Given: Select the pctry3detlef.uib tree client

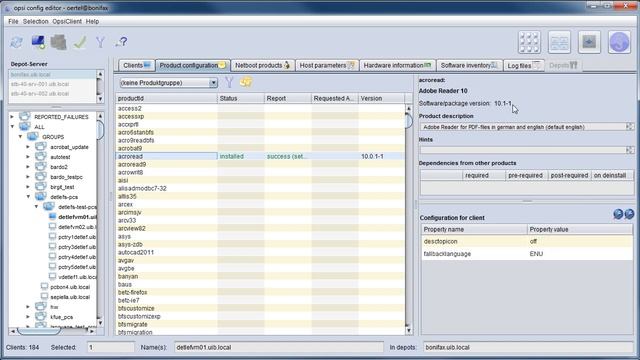Looking at the screenshot, I should pyautogui.click(x=76, y=247).
